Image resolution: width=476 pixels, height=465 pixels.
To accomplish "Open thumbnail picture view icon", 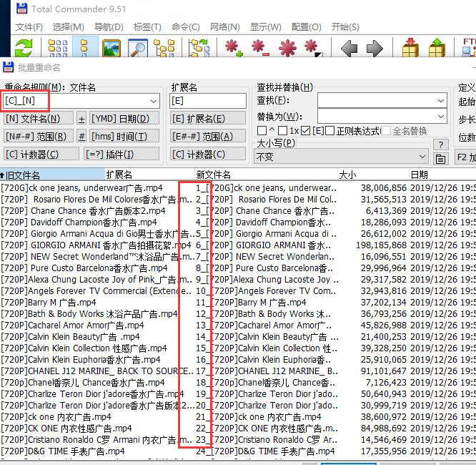I will pyautogui.click(x=111, y=48).
